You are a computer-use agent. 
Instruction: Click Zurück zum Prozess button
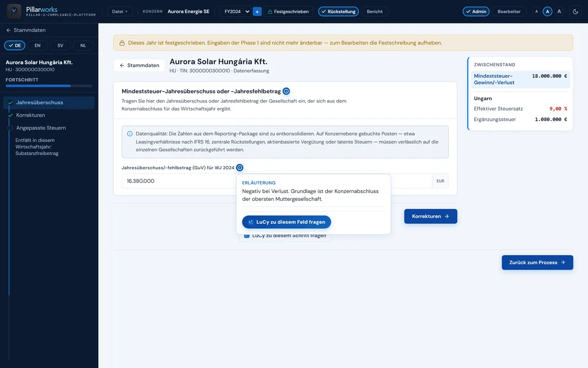(x=537, y=263)
